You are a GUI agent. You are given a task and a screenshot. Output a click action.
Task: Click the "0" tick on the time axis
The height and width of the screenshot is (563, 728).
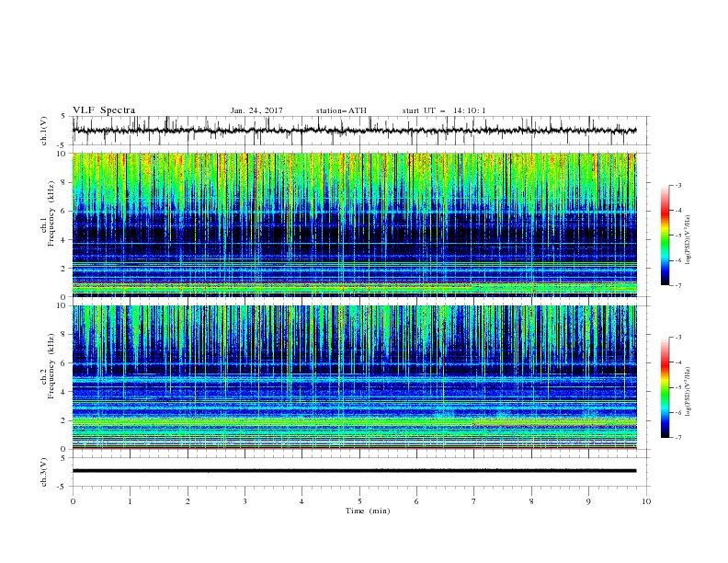[x=73, y=501]
